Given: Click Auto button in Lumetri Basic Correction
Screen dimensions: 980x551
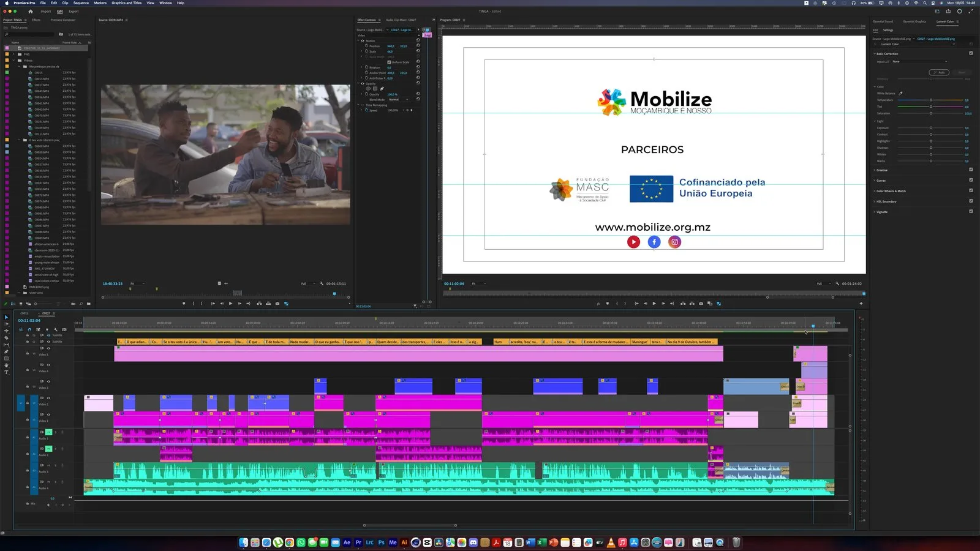Looking at the screenshot, I should (x=939, y=72).
